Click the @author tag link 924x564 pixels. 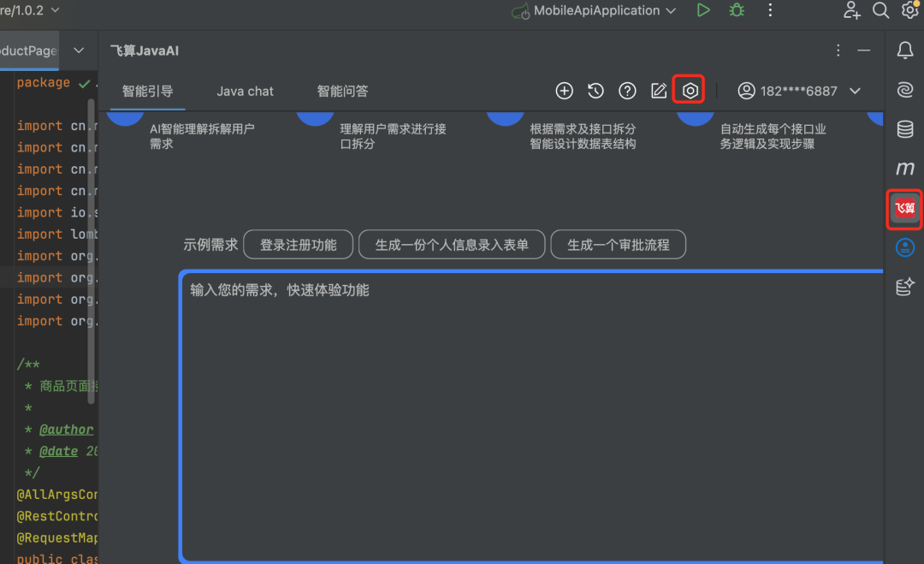coord(66,430)
